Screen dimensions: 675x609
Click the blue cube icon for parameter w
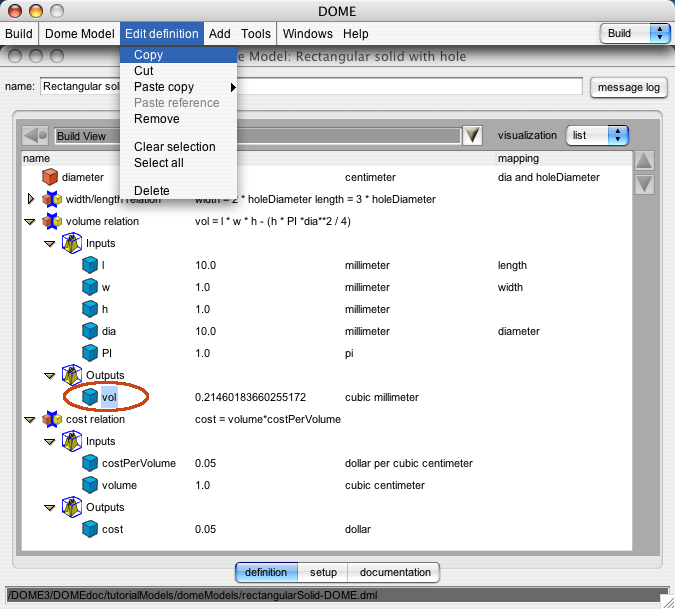click(90, 287)
